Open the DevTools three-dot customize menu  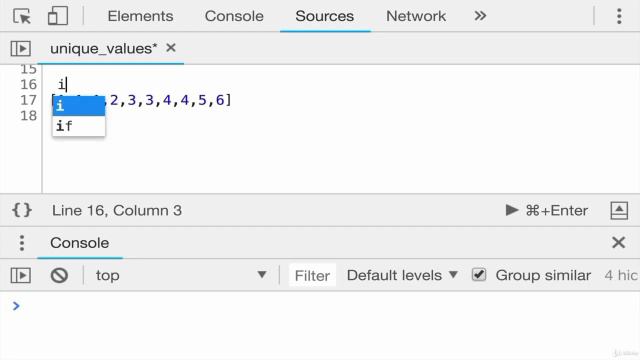click(x=619, y=16)
